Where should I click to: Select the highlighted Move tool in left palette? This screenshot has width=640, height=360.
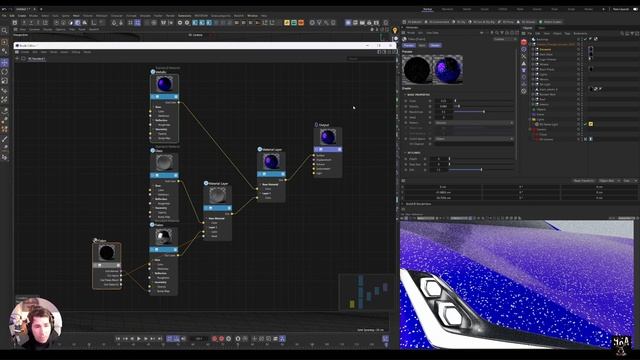pyautogui.click(x=4, y=62)
